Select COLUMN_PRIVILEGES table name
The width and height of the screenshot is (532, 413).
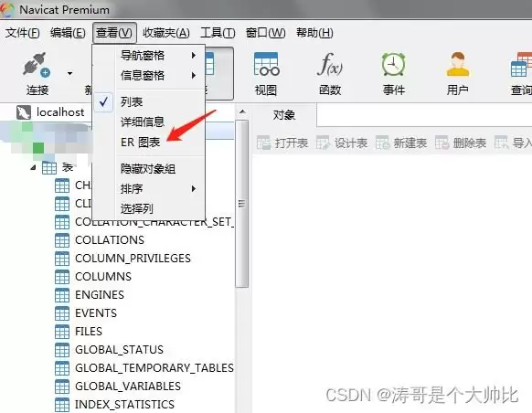click(x=133, y=259)
